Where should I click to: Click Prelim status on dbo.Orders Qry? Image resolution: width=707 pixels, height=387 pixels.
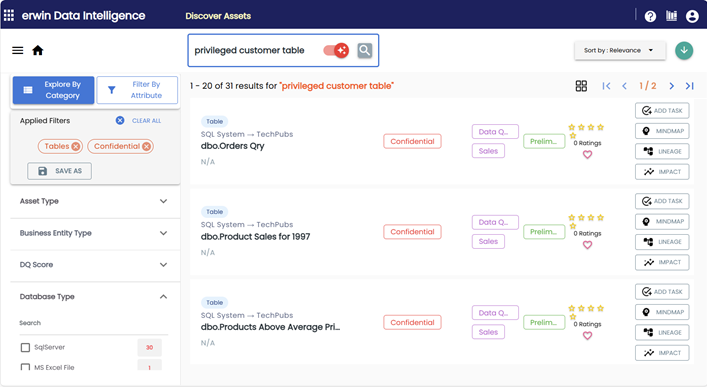pos(544,141)
